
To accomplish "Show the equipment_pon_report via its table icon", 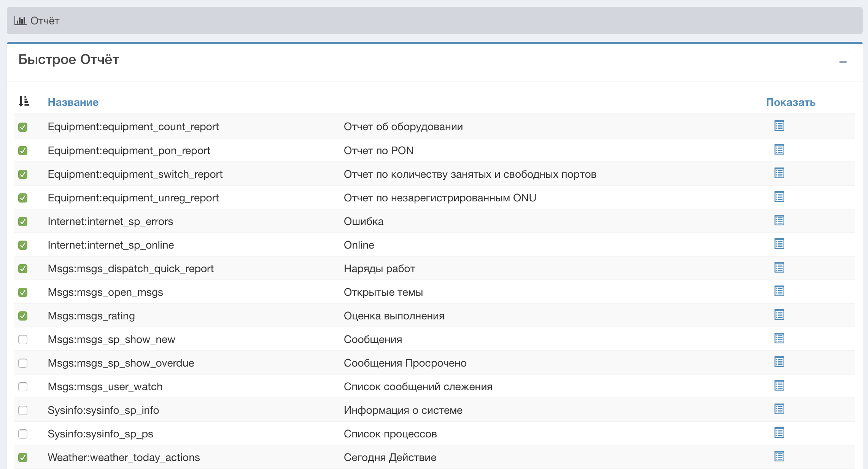I will click(x=779, y=150).
